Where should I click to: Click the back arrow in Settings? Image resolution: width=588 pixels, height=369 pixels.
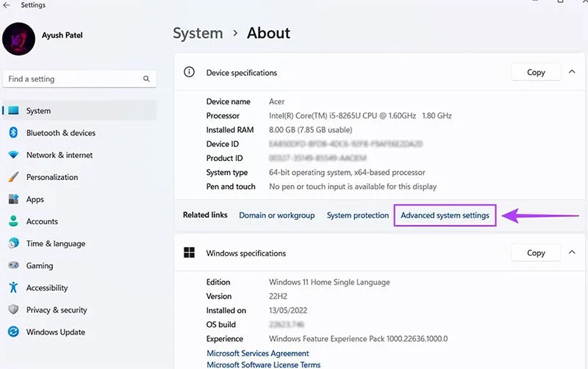(7, 5)
